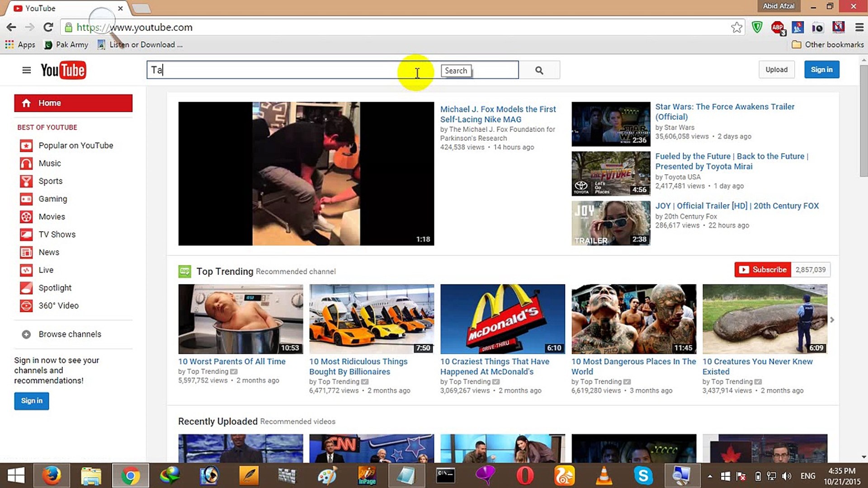868x488 pixels.
Task: Open the Chrome menu dropdown
Action: [859, 27]
